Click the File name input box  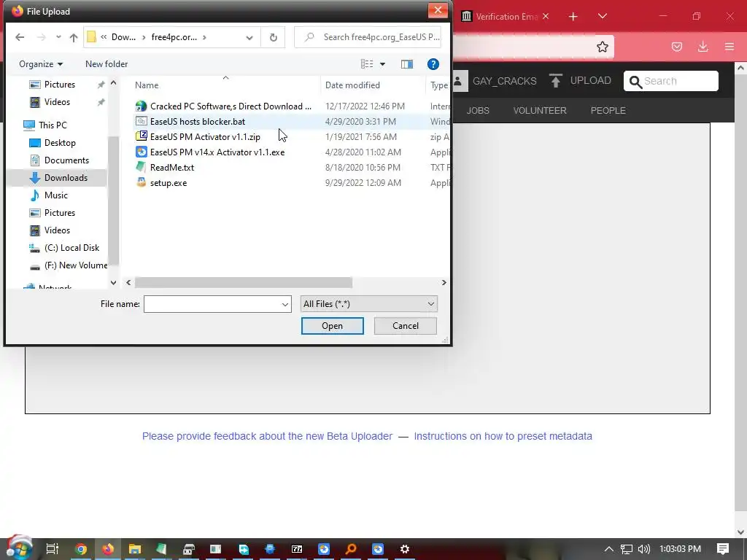(x=212, y=304)
